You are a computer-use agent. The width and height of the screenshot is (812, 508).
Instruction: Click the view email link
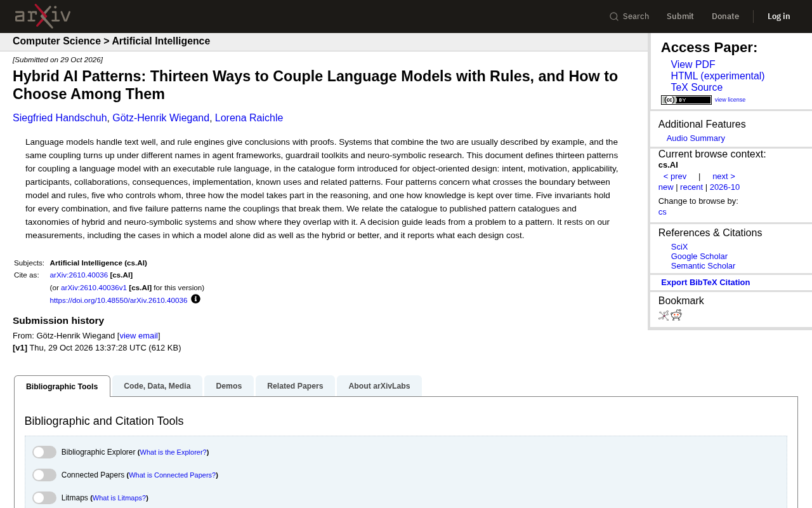coord(139,336)
